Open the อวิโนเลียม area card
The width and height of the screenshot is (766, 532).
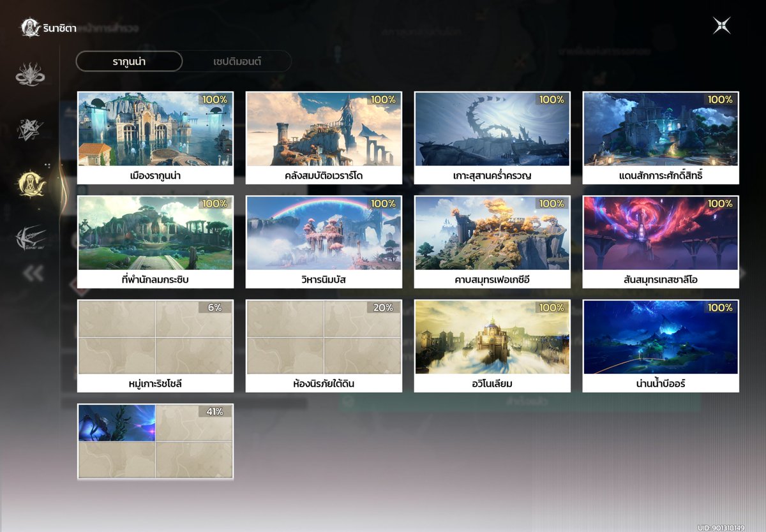tap(492, 346)
